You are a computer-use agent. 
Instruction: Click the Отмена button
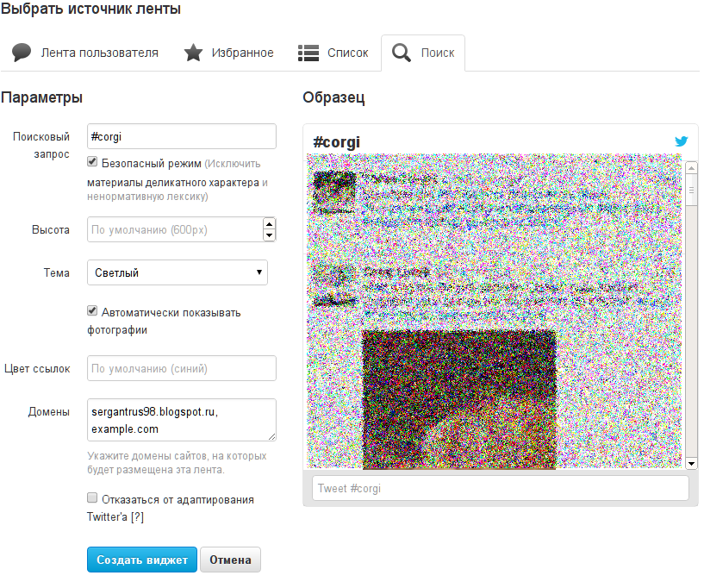tap(230, 560)
